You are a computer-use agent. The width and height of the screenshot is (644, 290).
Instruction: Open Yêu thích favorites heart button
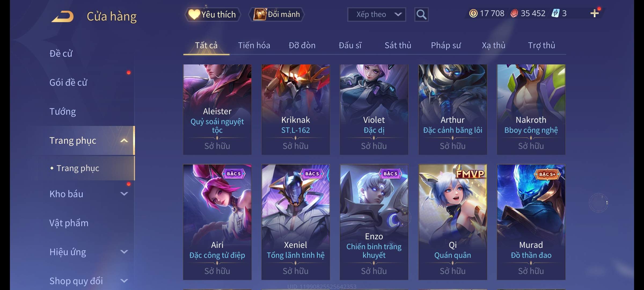tap(213, 15)
